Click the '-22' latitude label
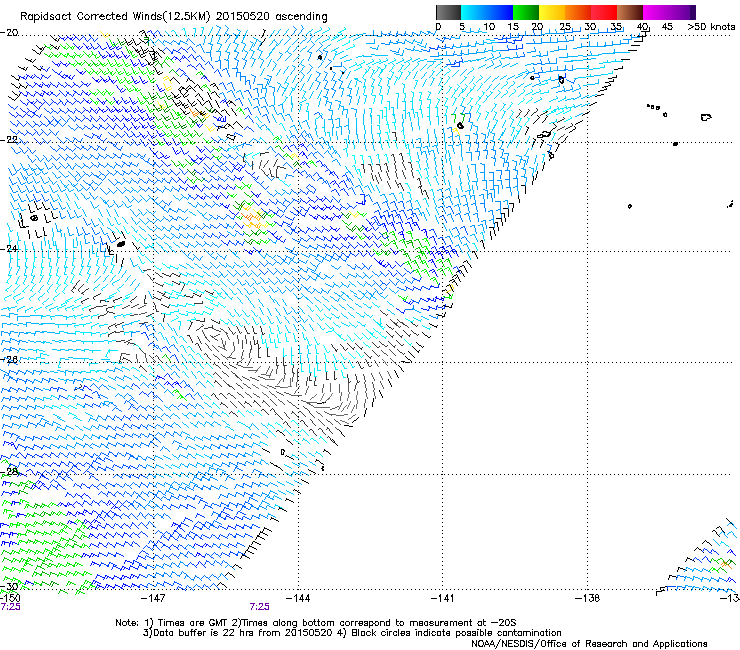 point(9,140)
